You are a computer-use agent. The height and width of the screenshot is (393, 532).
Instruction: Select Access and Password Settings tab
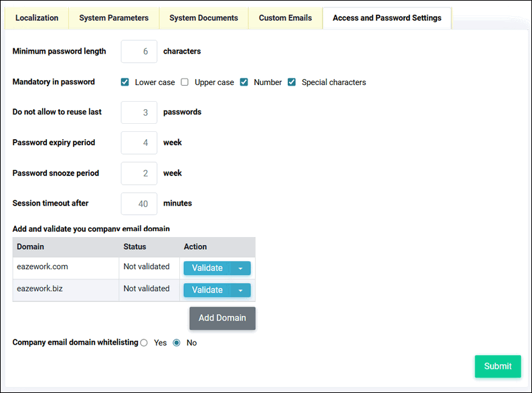tap(387, 18)
